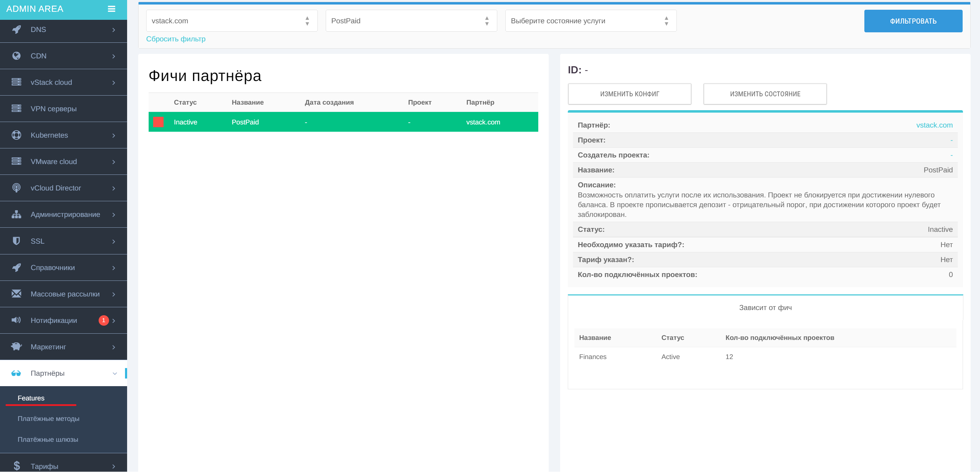Collapse the Партнёры sidebar section

pos(115,373)
